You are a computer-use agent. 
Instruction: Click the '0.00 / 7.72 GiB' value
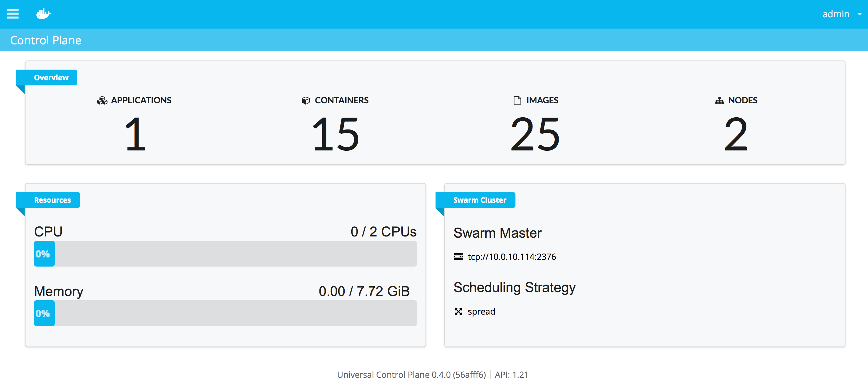364,291
